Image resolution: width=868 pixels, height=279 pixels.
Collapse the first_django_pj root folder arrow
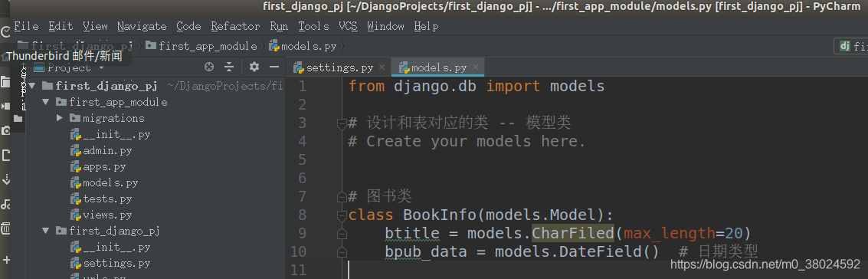pyautogui.click(x=32, y=86)
